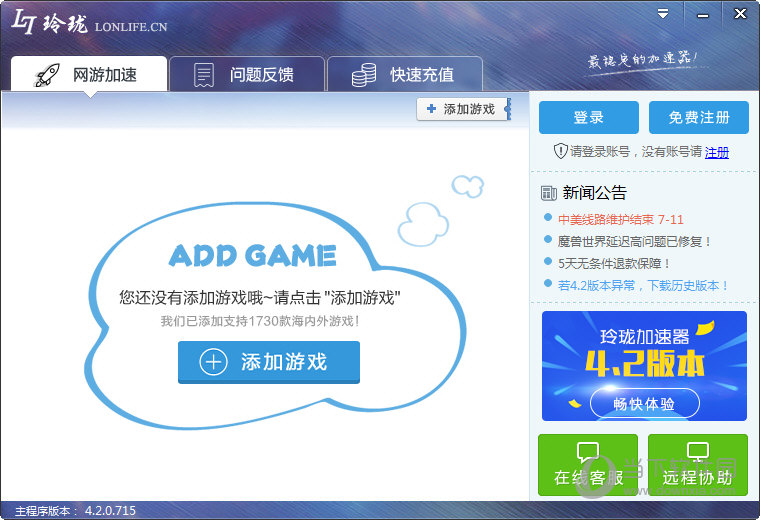Screen dimensions: 760x520
Task: Close the 玲珑 accelerator window
Action: (x=740, y=14)
